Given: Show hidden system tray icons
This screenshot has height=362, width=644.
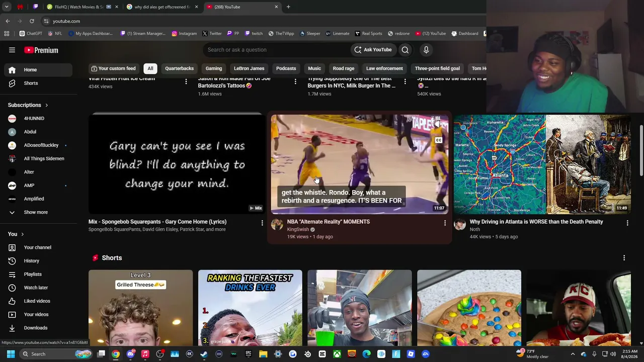Looking at the screenshot, I should point(573,354).
